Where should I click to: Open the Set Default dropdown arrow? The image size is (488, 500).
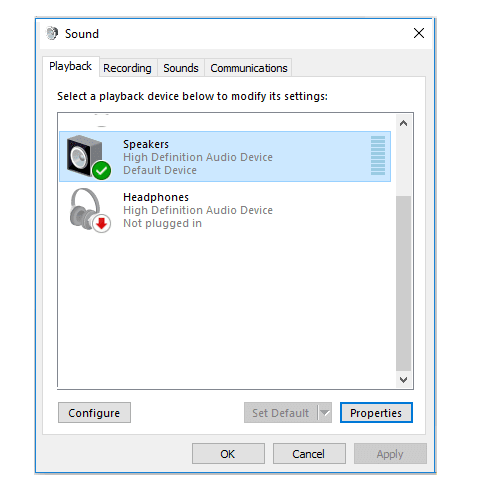click(x=325, y=413)
